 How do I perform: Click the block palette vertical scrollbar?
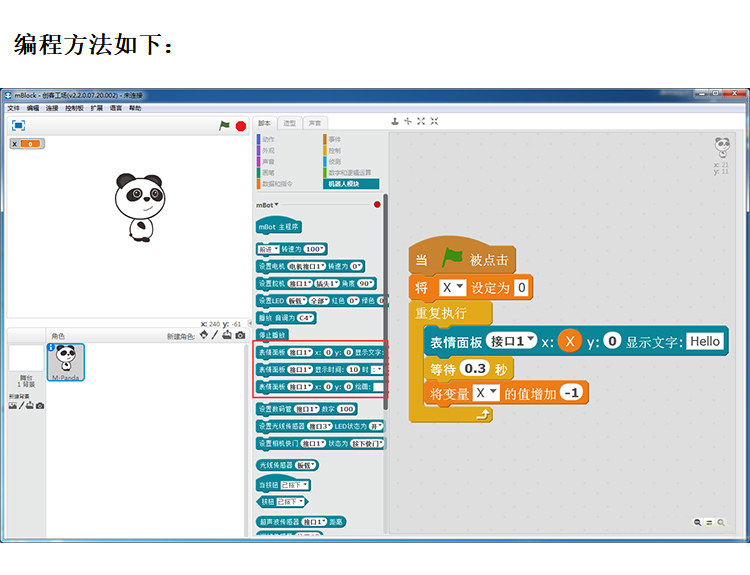386,302
